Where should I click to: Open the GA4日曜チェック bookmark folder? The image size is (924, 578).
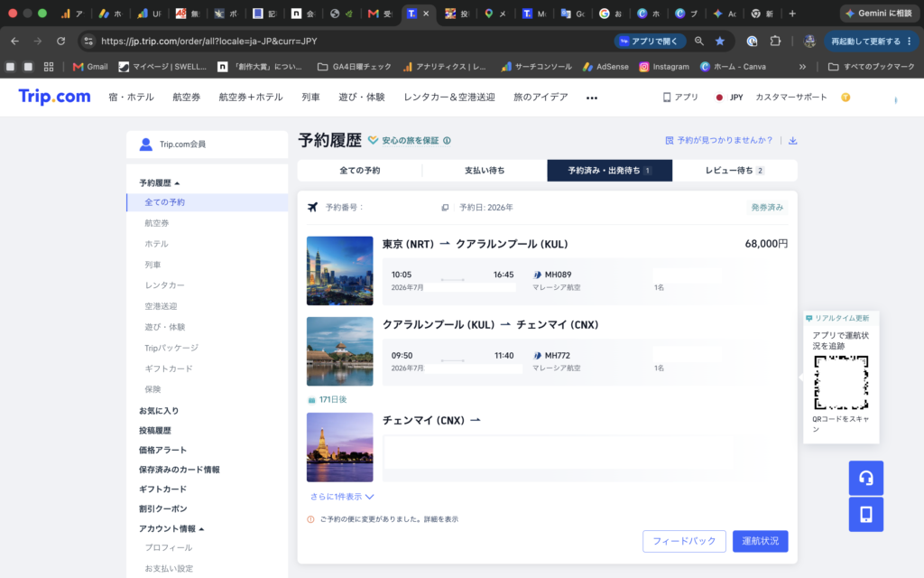[354, 67]
